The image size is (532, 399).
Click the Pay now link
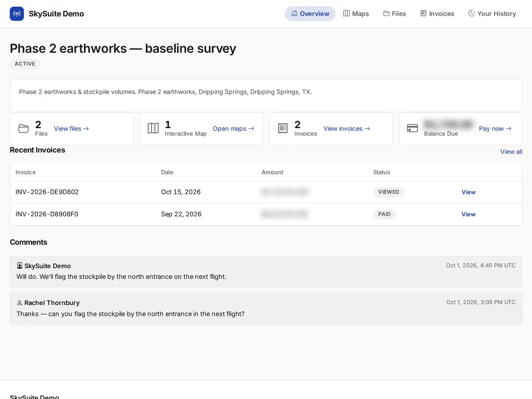click(495, 129)
